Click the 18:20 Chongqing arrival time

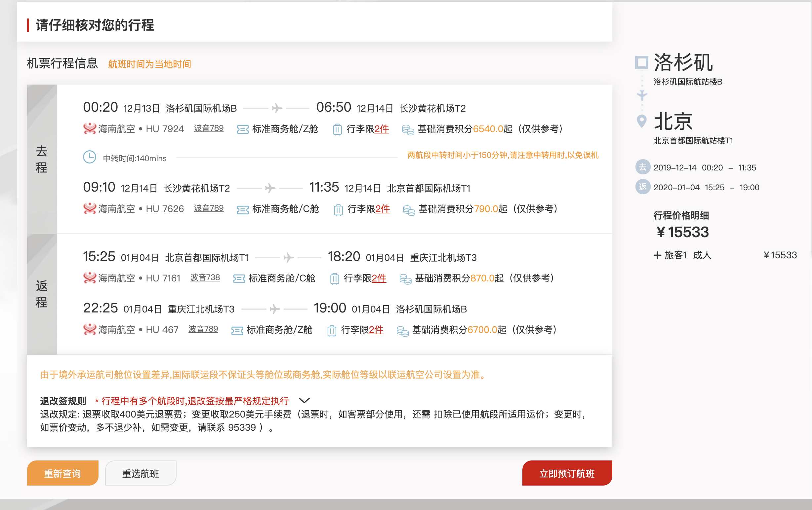pos(344,257)
